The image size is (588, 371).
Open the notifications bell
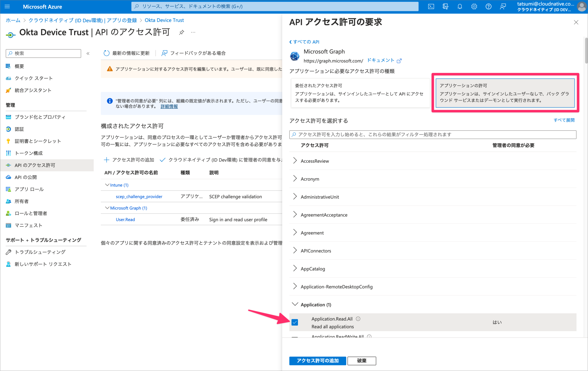tap(460, 6)
